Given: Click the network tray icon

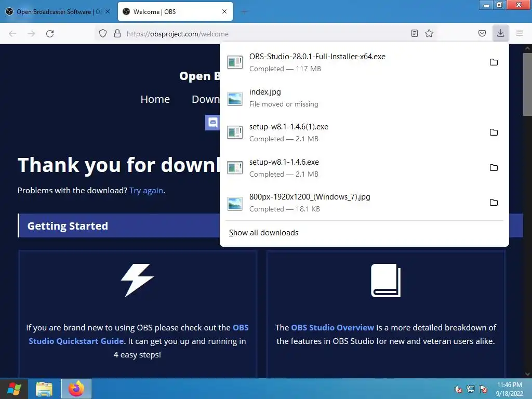Looking at the screenshot, I should pos(471,389).
